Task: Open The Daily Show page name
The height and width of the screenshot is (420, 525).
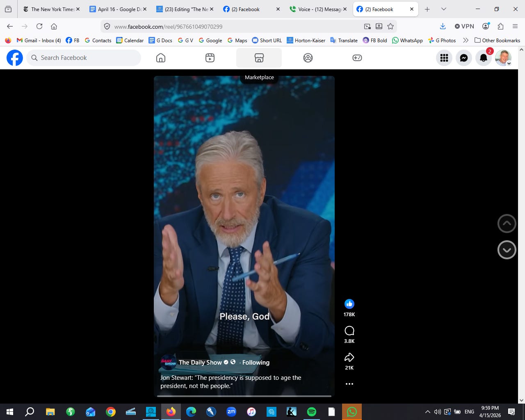Action: point(200,363)
